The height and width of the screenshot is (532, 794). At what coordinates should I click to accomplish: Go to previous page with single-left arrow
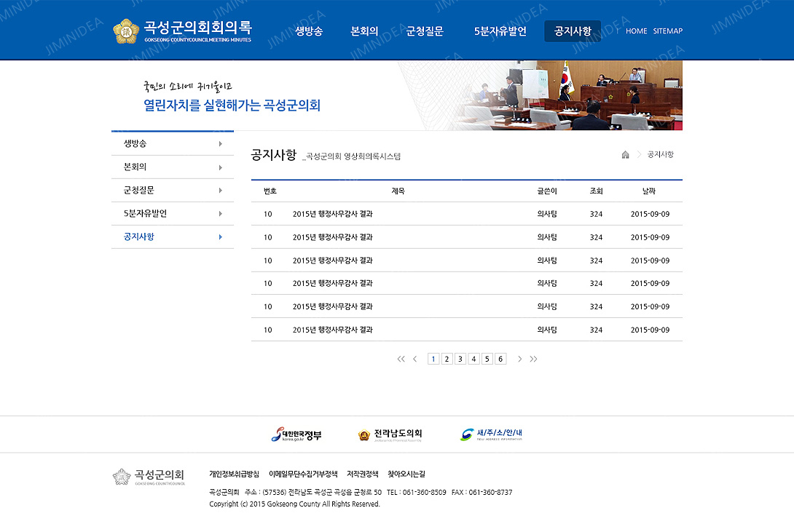coord(415,359)
